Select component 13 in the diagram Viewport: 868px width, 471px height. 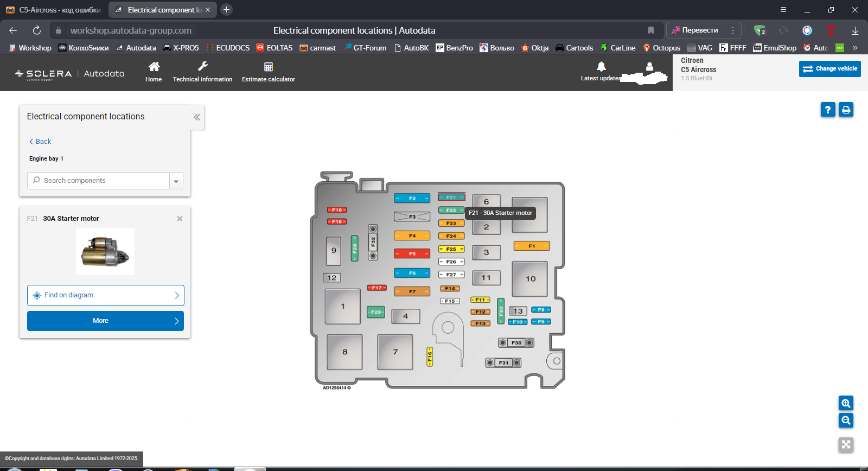518,311
